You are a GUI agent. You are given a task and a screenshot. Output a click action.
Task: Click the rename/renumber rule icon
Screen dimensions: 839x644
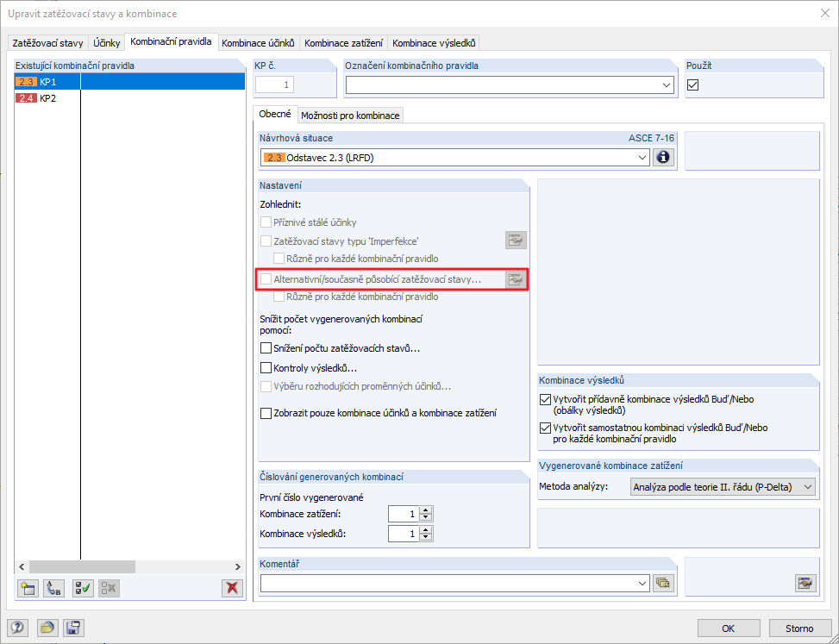[x=53, y=588]
